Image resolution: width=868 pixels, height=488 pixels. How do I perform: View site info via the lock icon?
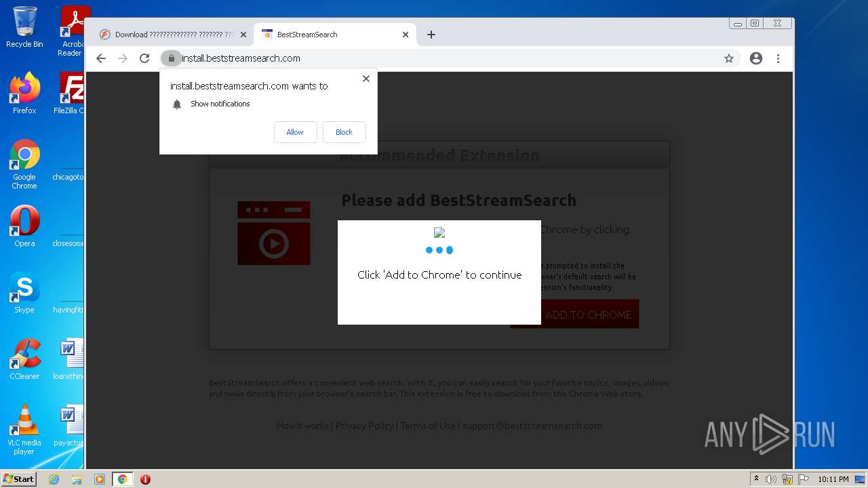point(171,58)
